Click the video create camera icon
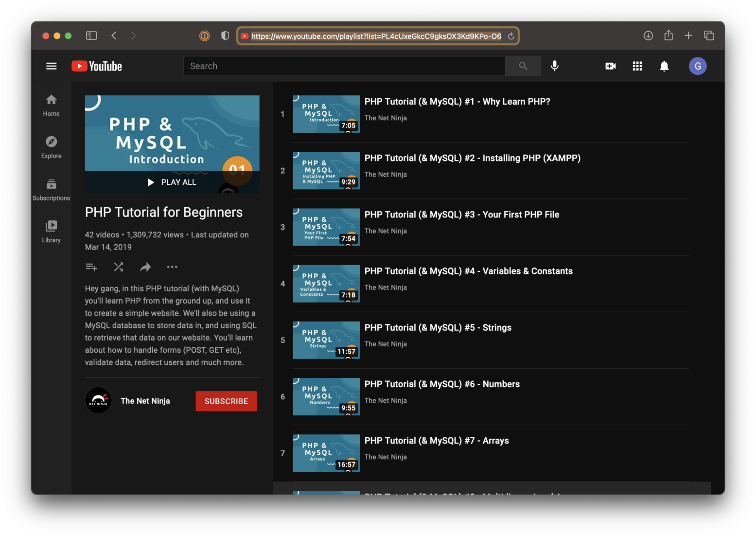This screenshot has height=536, width=756. click(611, 66)
